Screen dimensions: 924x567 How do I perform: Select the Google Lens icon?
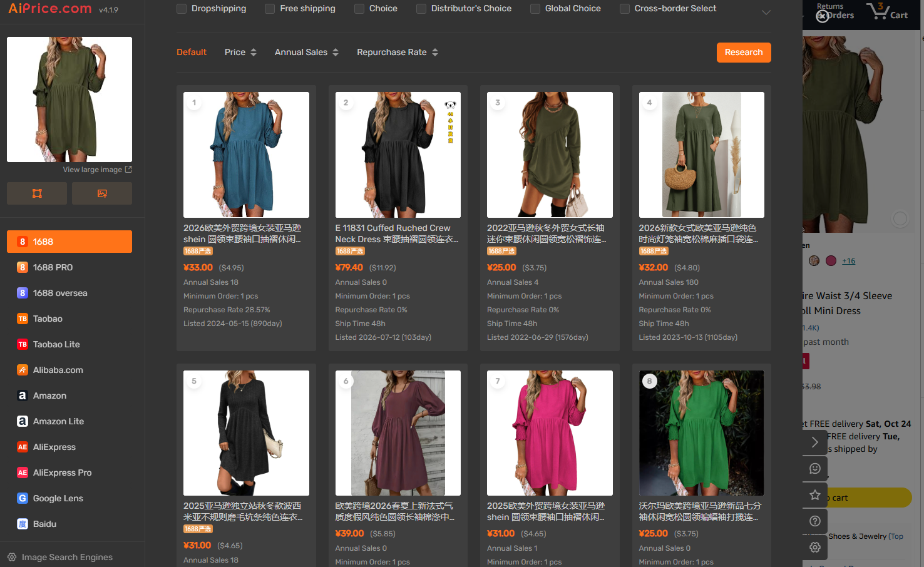[x=23, y=498]
